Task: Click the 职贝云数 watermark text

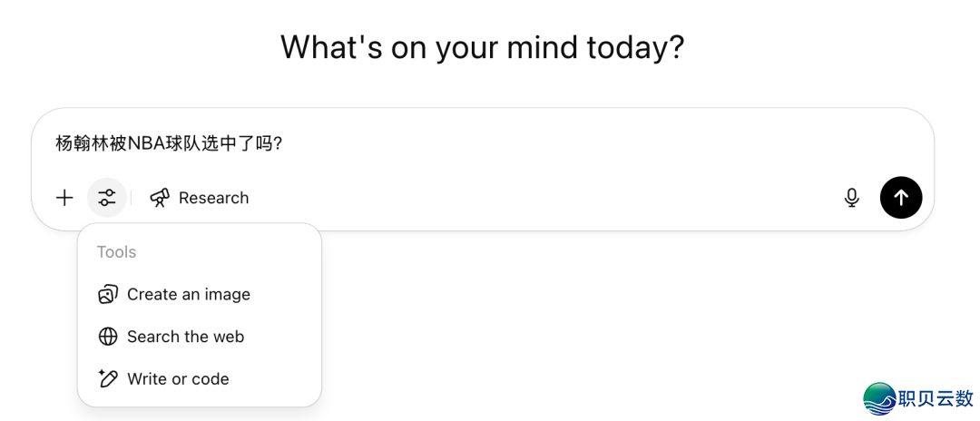Action: coord(935,398)
